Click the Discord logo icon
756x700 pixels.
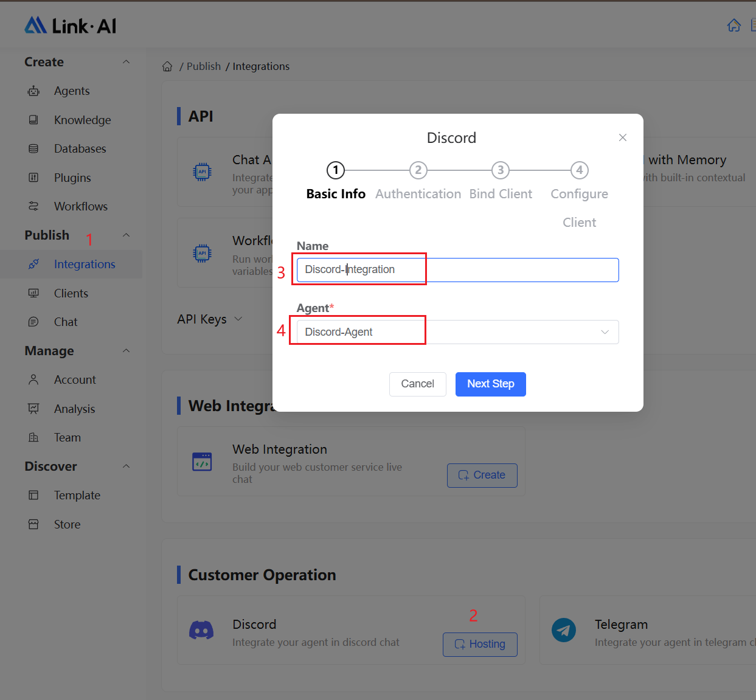(x=201, y=630)
